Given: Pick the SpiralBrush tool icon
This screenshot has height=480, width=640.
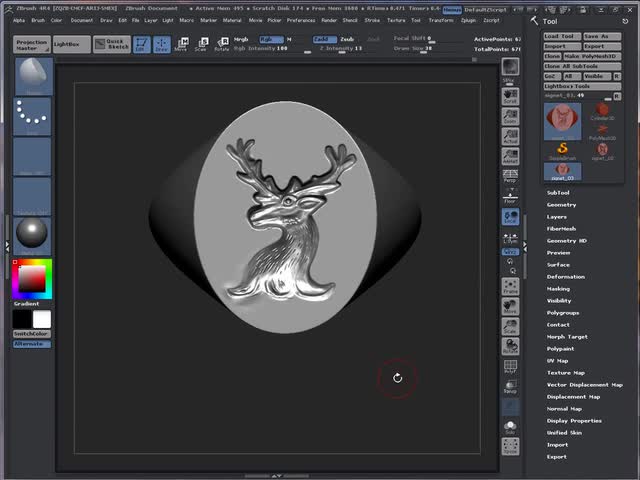Looking at the screenshot, I should (563, 150).
